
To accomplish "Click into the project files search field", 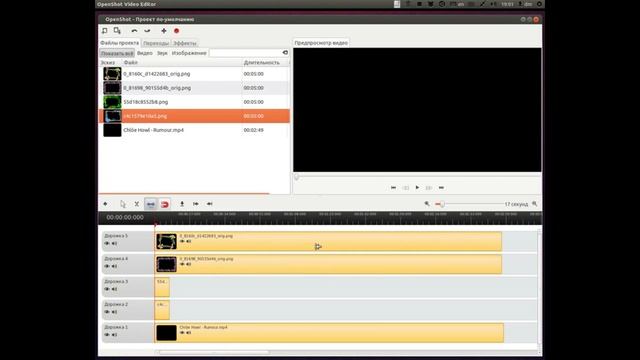I will (245, 53).
